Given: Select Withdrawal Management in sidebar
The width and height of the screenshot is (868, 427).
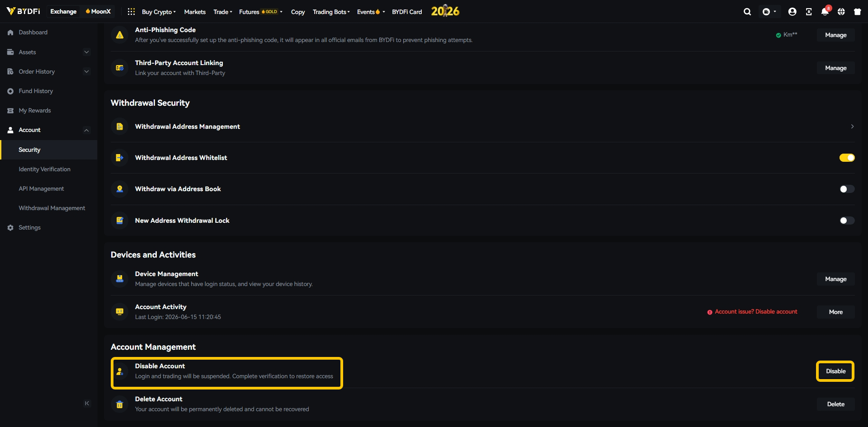Looking at the screenshot, I should click(52, 208).
